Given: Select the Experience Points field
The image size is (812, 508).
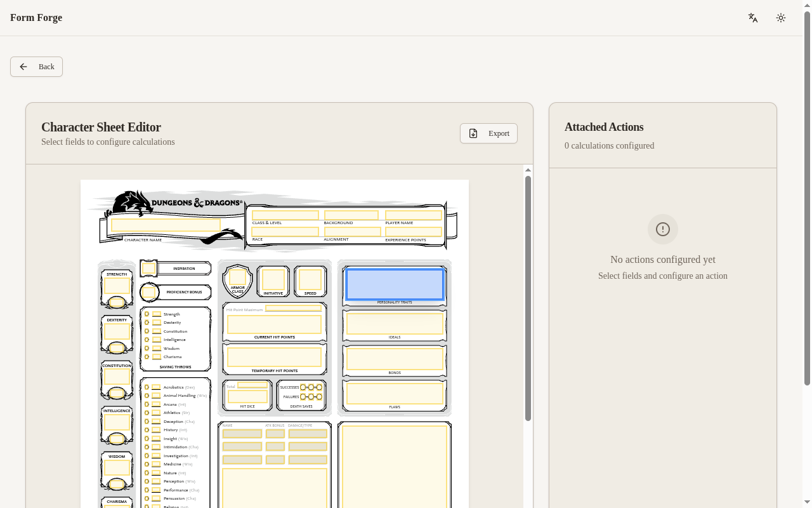Looking at the screenshot, I should tap(414, 232).
